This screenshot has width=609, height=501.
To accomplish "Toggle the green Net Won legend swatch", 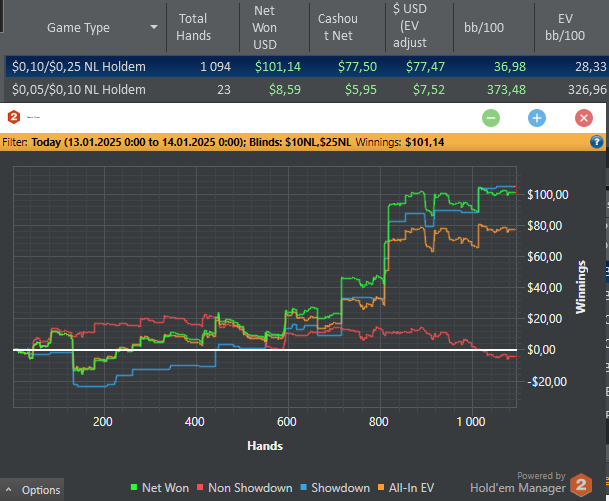I will 134,487.
